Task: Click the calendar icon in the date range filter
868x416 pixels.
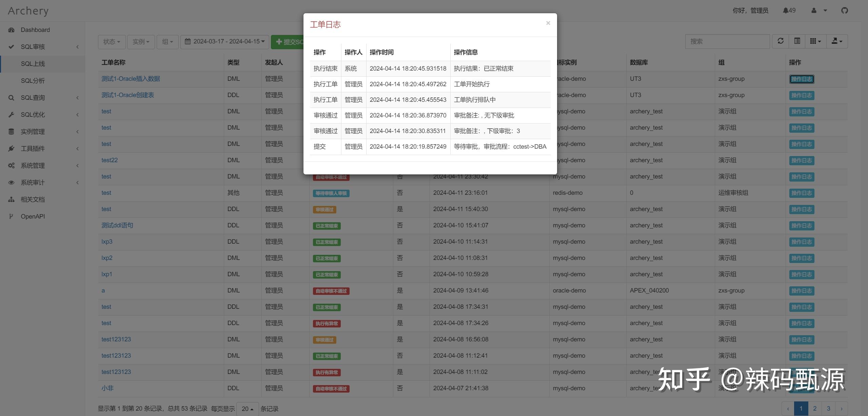Action: click(189, 41)
